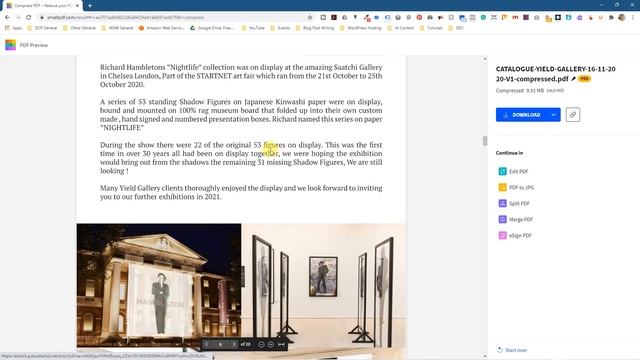640x360 pixels.
Task: Open Events bookmark folder
Action: tap(280, 28)
